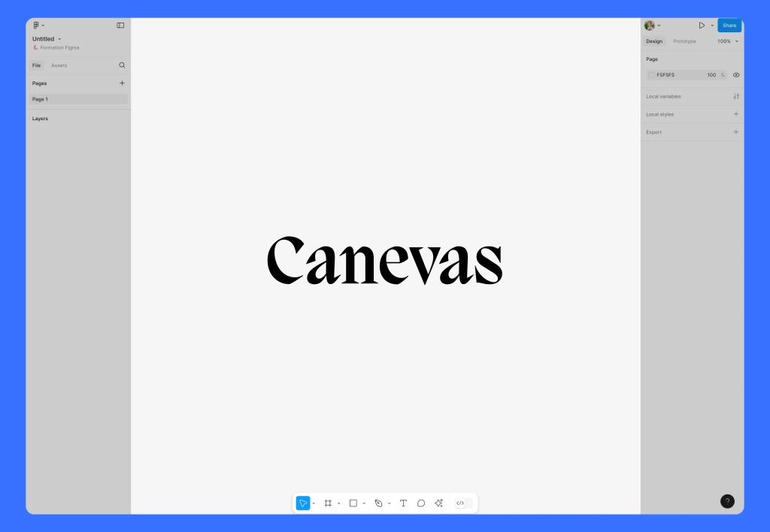Viewport: 770px width, 532px height.
Task: Click the Local styles label
Action: pos(659,114)
